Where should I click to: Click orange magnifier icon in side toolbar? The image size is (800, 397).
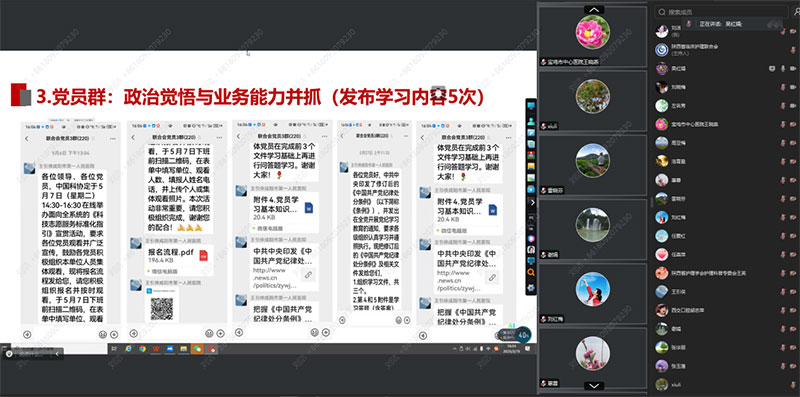[x=531, y=273]
